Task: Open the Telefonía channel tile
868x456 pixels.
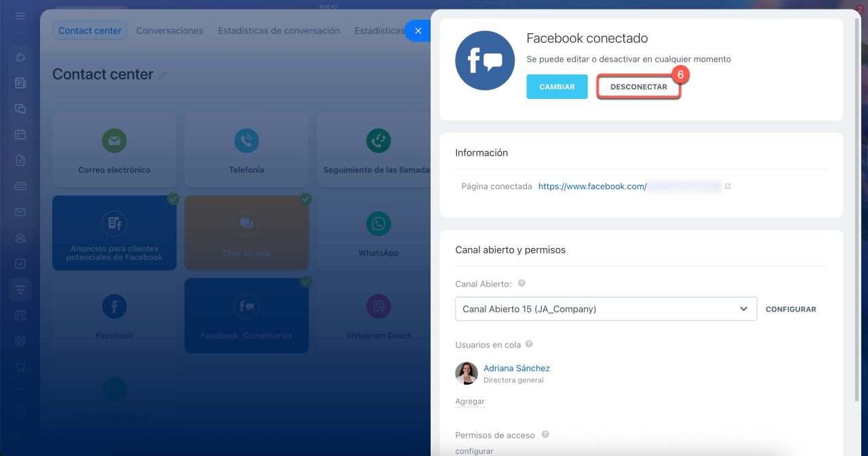Action: pos(247,150)
